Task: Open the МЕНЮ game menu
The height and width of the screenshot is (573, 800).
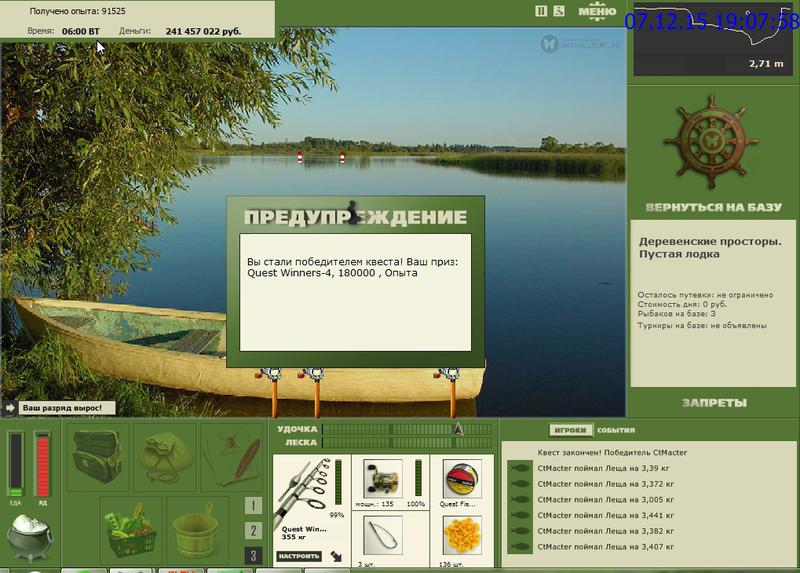Action: click(597, 11)
